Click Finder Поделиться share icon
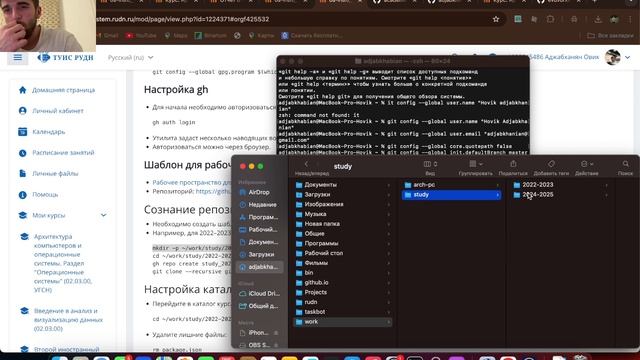 [x=513, y=164]
